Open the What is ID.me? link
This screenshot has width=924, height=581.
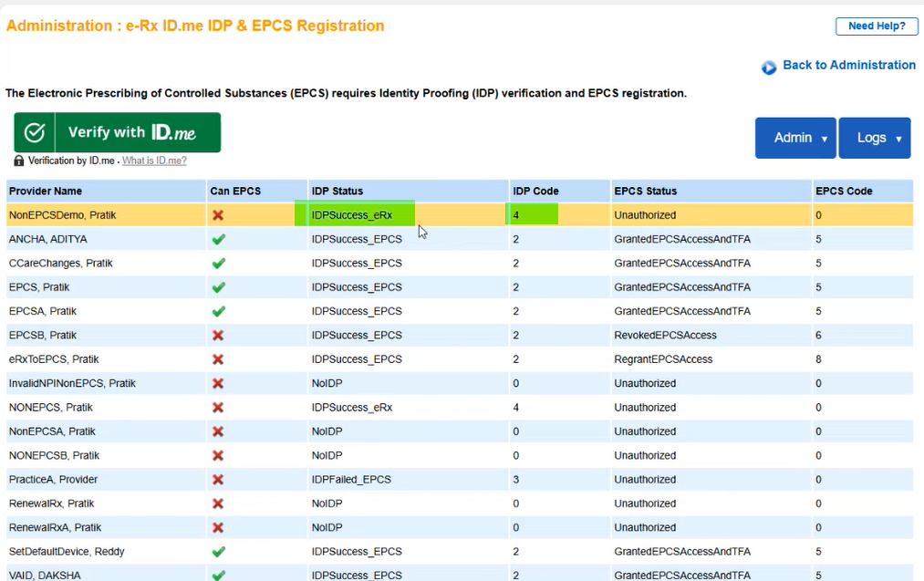coord(154,161)
